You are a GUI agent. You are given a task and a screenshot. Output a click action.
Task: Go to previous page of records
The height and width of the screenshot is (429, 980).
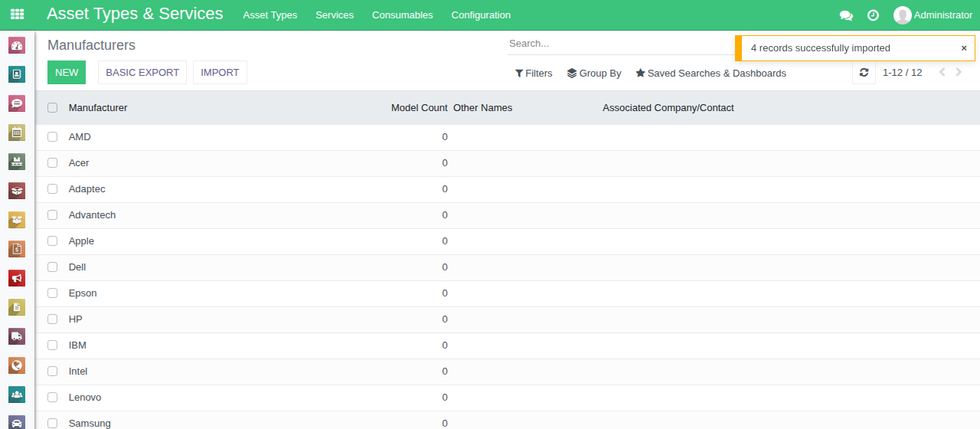pos(942,73)
